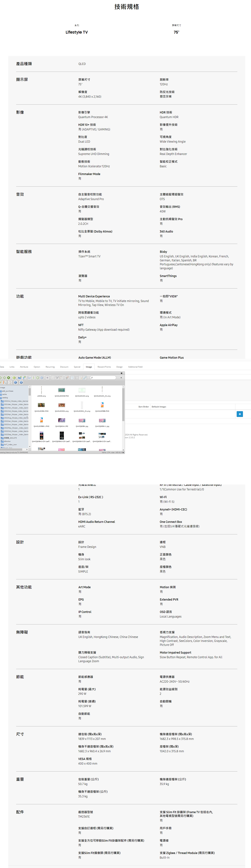Switch to the Reward Points tab
Screen dimensions: 251x868
pyautogui.click(x=104, y=367)
